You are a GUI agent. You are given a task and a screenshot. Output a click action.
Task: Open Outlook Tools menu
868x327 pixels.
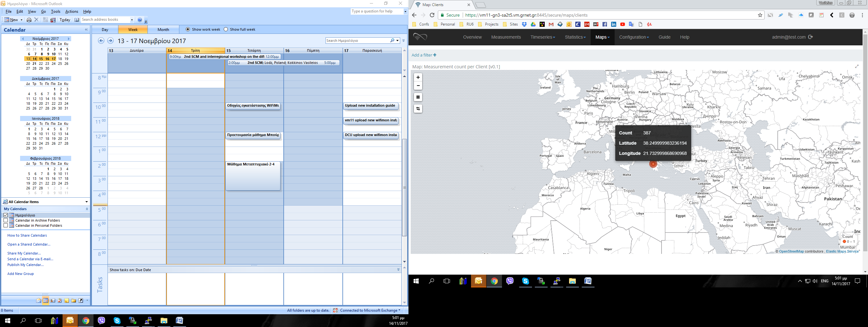pos(56,11)
